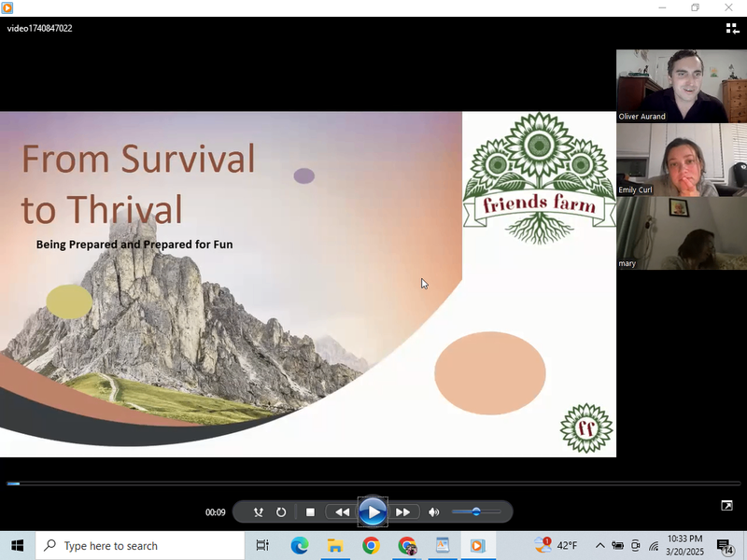Viewport: 747px width, 560px height.
Task: Show hidden system tray icons
Action: (599, 545)
